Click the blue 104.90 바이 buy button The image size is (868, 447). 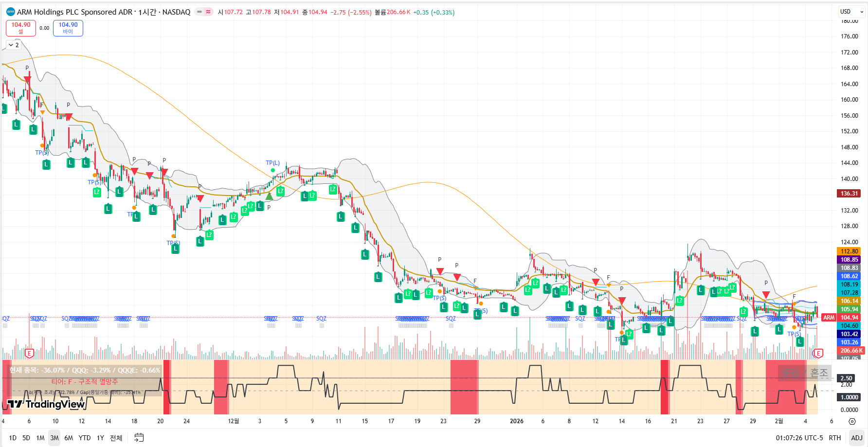(68, 28)
